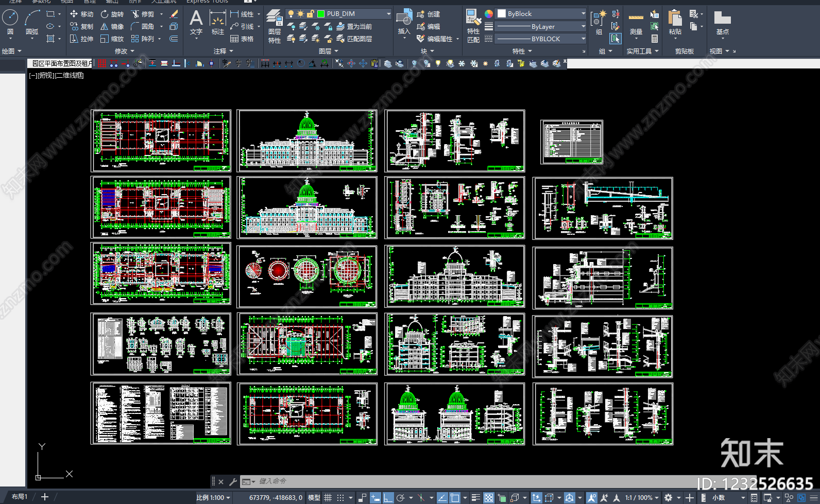Activate the Scale (缩放) tool
Image resolution: width=820 pixels, height=504 pixels.
tap(112, 39)
